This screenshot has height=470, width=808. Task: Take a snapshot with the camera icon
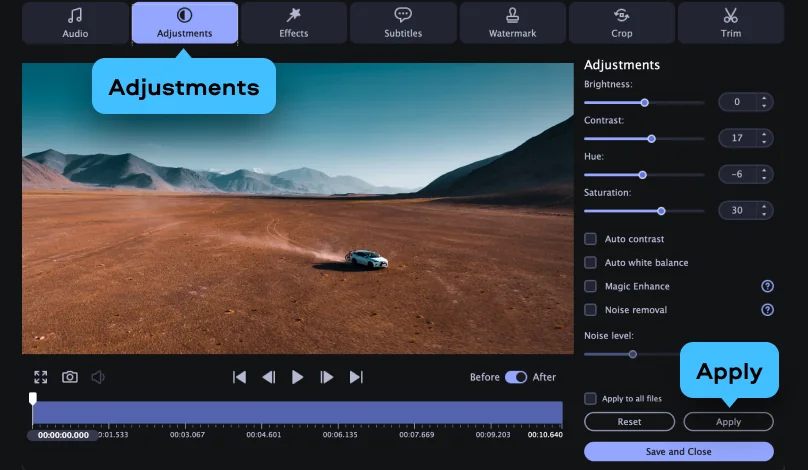point(70,377)
